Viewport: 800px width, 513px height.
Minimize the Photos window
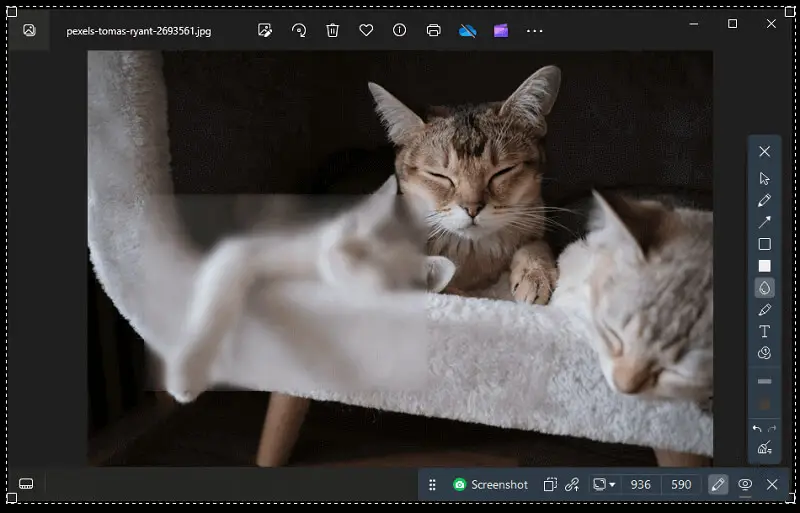click(694, 23)
